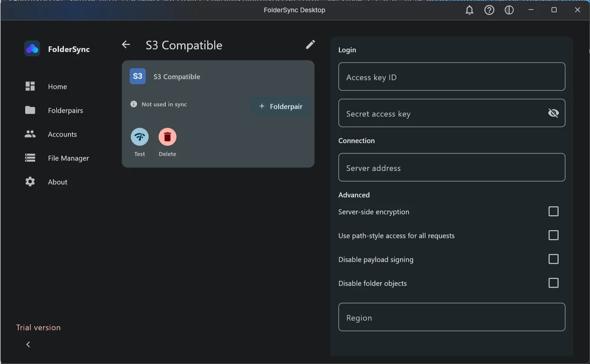Image resolution: width=590 pixels, height=364 pixels.
Task: Focus the Region field
Action: click(452, 317)
